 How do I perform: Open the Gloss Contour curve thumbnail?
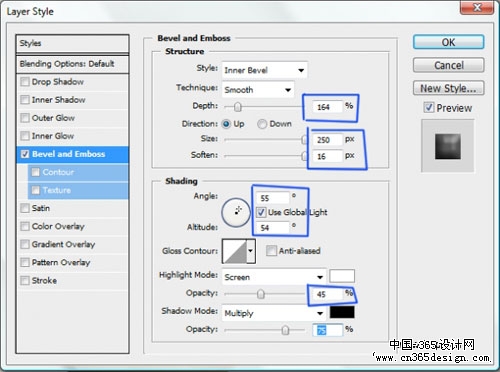point(235,251)
